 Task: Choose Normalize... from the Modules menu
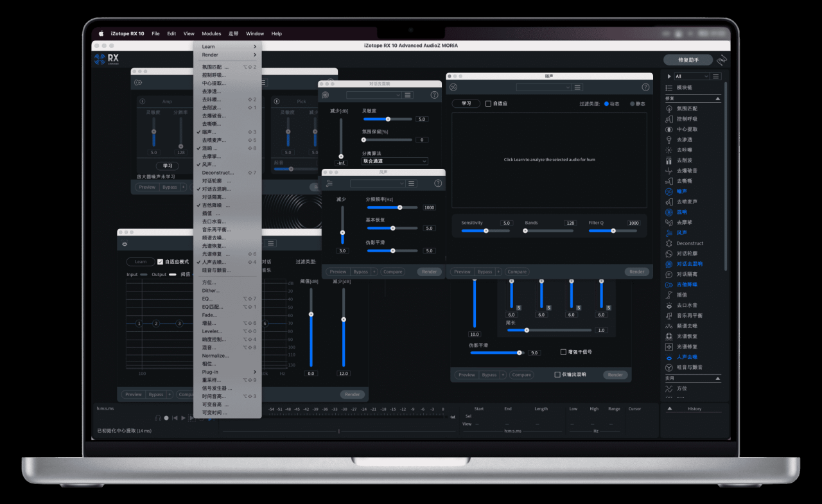click(x=227, y=356)
